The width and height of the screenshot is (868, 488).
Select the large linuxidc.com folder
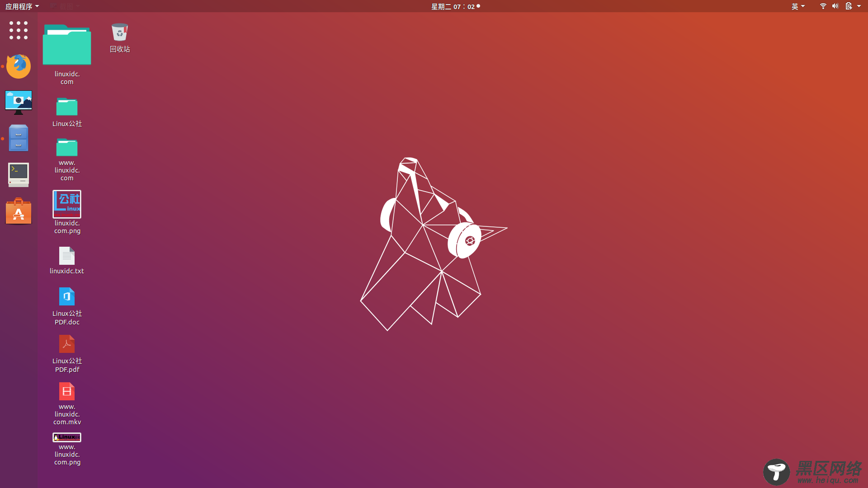pos(67,44)
